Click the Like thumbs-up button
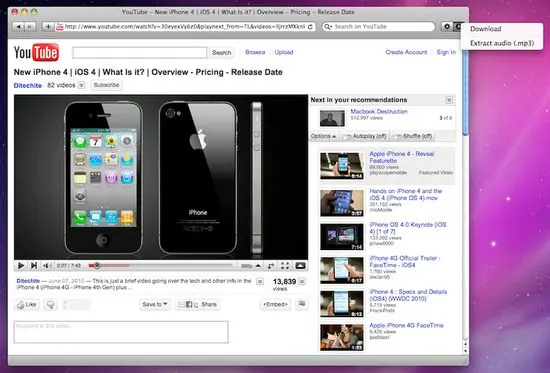 [27, 305]
